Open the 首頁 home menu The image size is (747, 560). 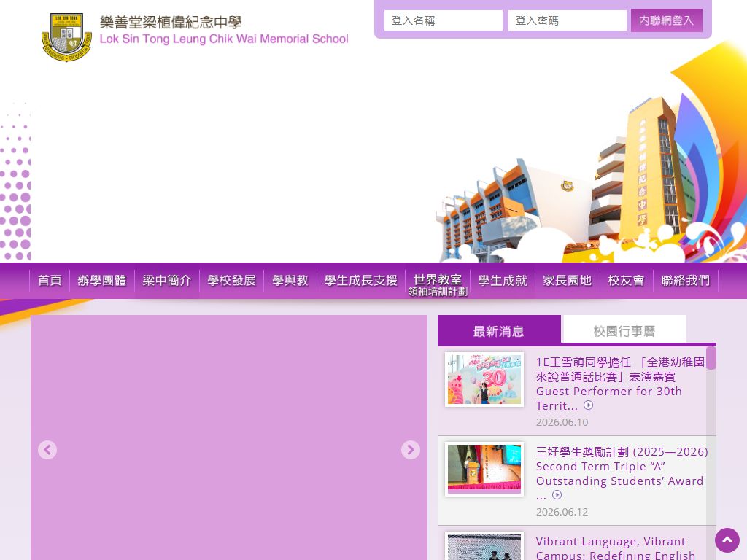(x=50, y=281)
